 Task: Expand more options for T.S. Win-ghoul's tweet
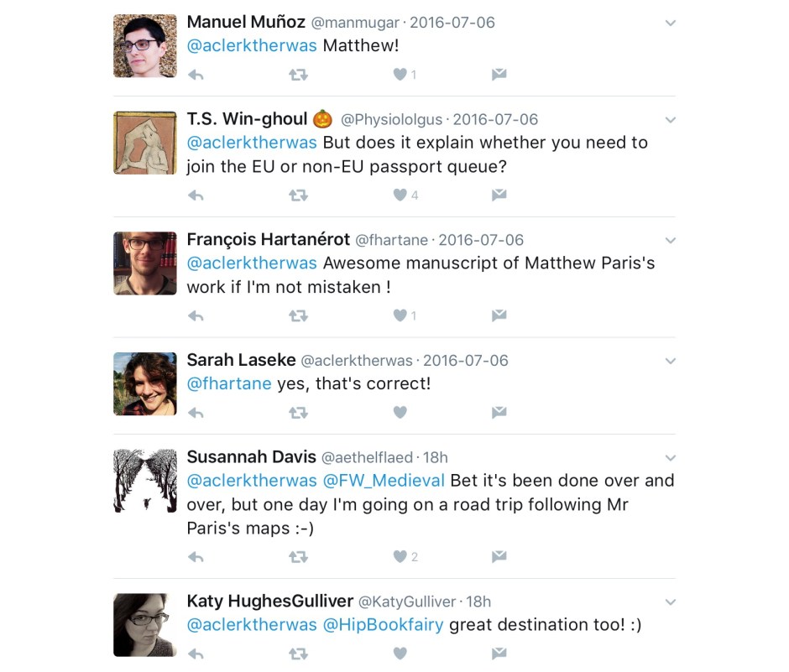click(x=670, y=120)
